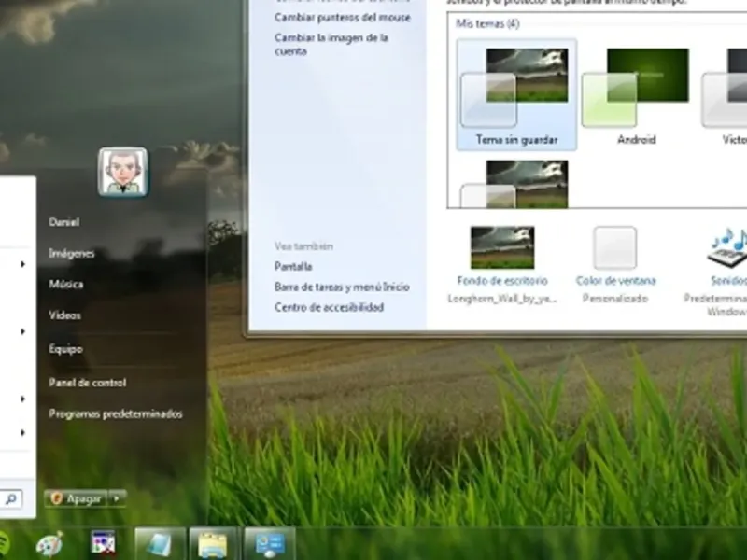Image resolution: width=747 pixels, height=560 pixels.
Task: Open the Apagar options arrow
Action: (x=117, y=498)
